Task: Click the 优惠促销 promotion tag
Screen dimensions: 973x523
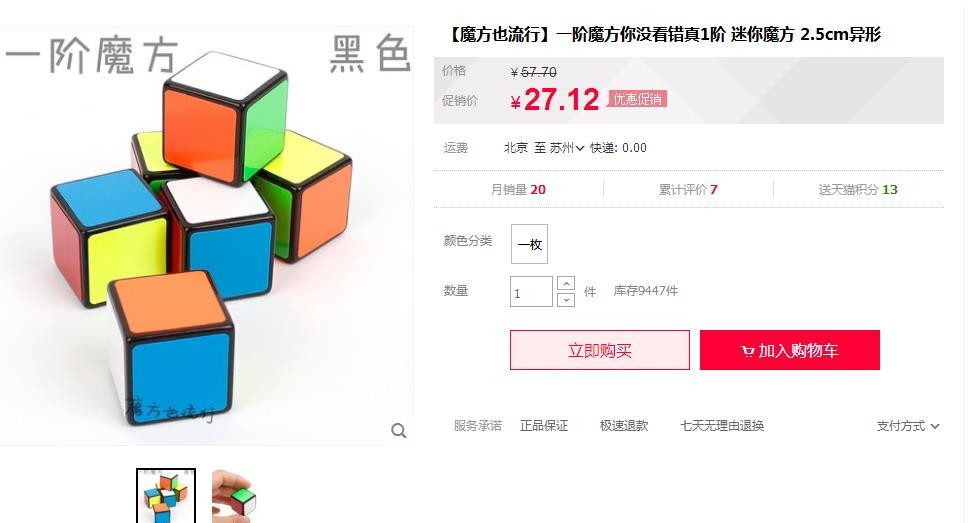Action: pyautogui.click(x=637, y=99)
